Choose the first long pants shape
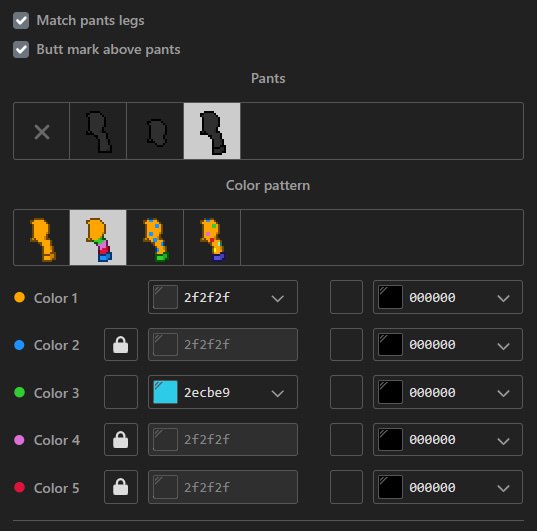The image size is (537, 531). point(98,131)
